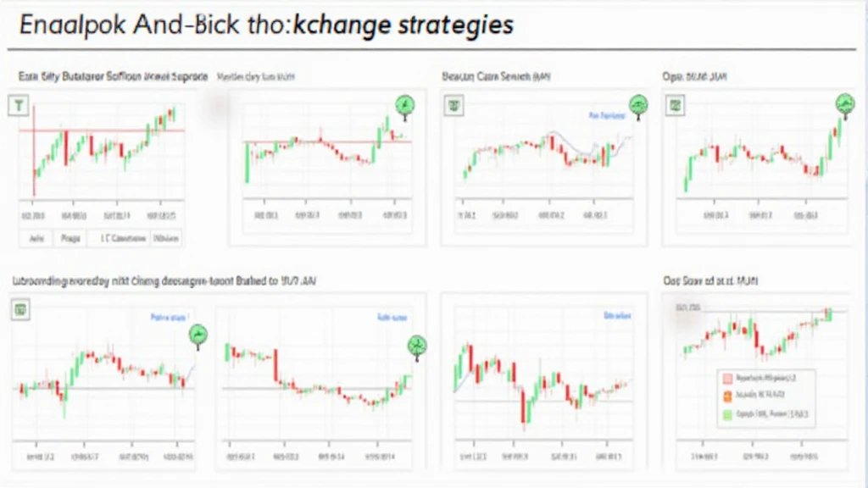Click the T icon on the first chart
This screenshot has height=488, width=868.
(19, 105)
